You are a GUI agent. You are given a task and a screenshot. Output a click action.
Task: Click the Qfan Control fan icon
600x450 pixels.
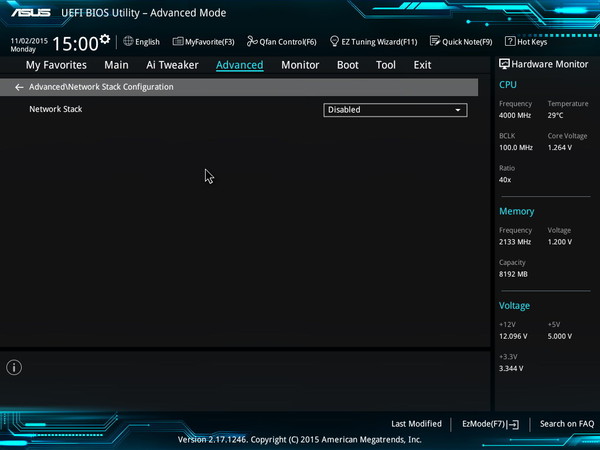[252, 41]
